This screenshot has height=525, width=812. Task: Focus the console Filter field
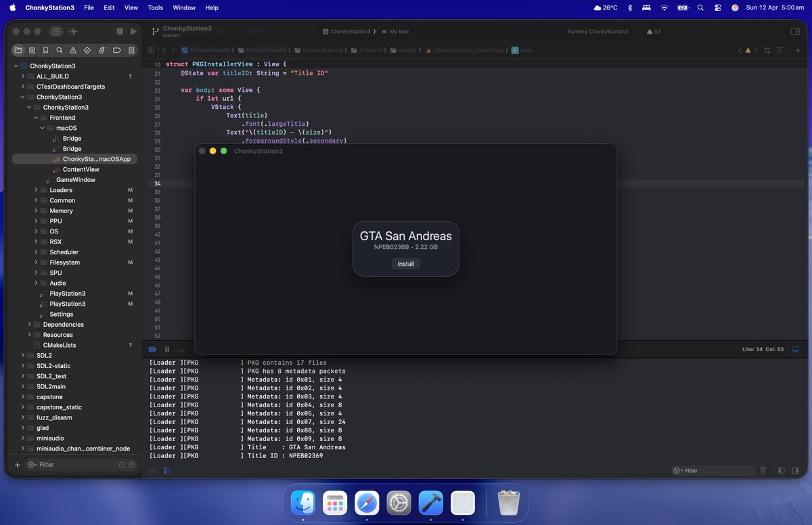[713, 470]
